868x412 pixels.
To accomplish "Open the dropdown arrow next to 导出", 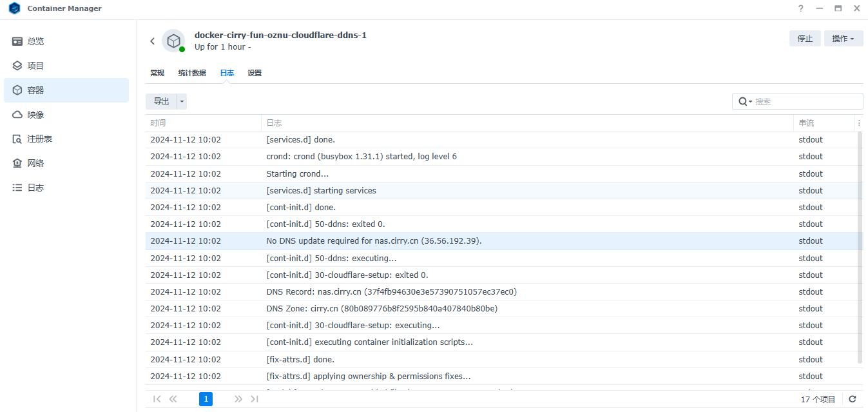I will point(182,101).
